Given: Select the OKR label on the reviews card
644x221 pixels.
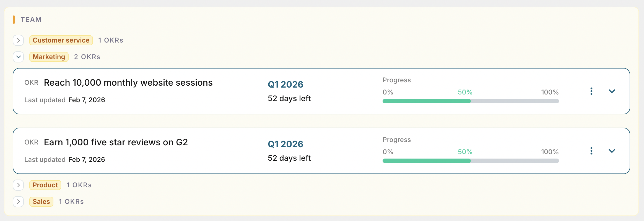Looking at the screenshot, I should point(31,142).
